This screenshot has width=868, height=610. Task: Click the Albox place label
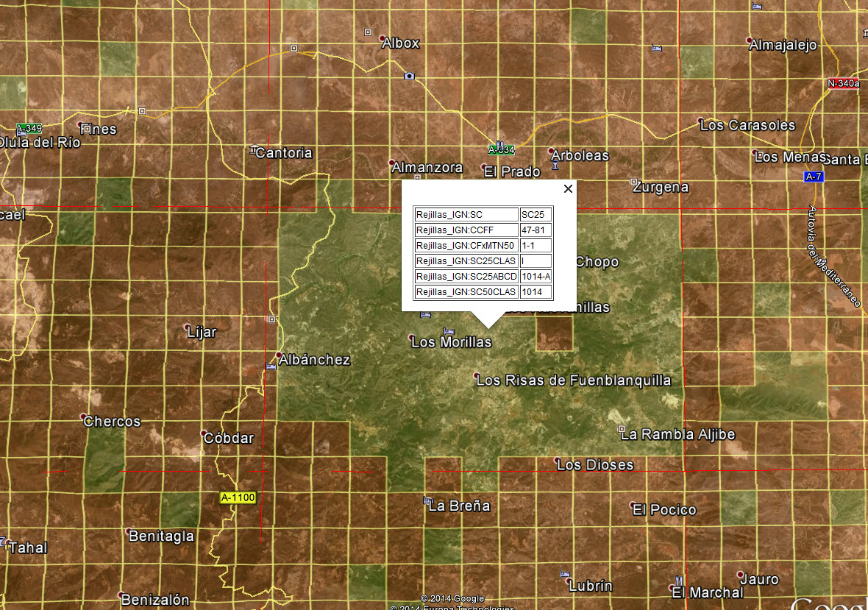pyautogui.click(x=401, y=43)
